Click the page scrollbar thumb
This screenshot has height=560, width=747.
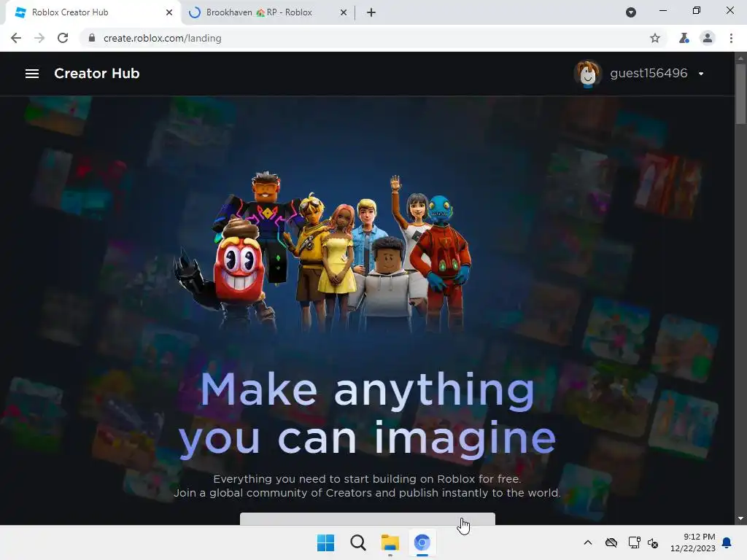tap(740, 93)
